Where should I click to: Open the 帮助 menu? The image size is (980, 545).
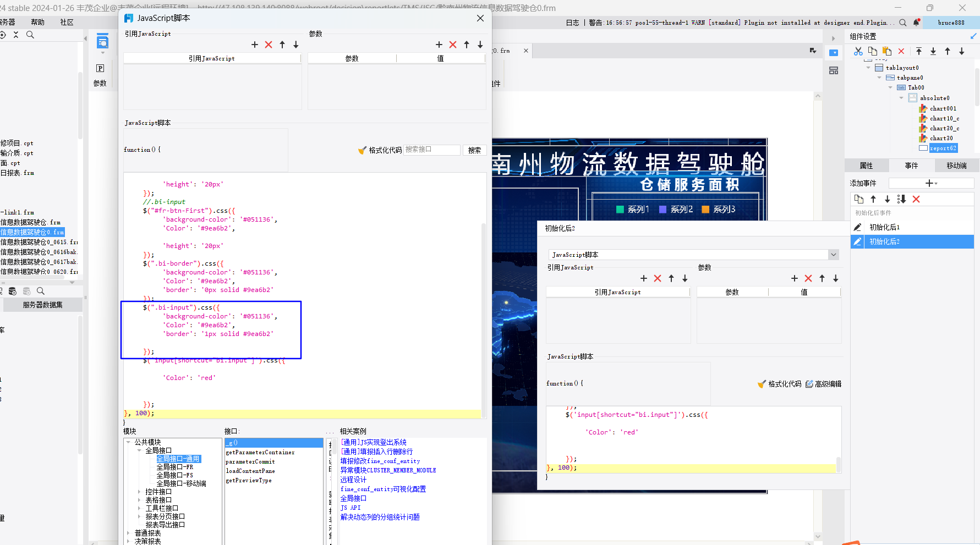38,22
